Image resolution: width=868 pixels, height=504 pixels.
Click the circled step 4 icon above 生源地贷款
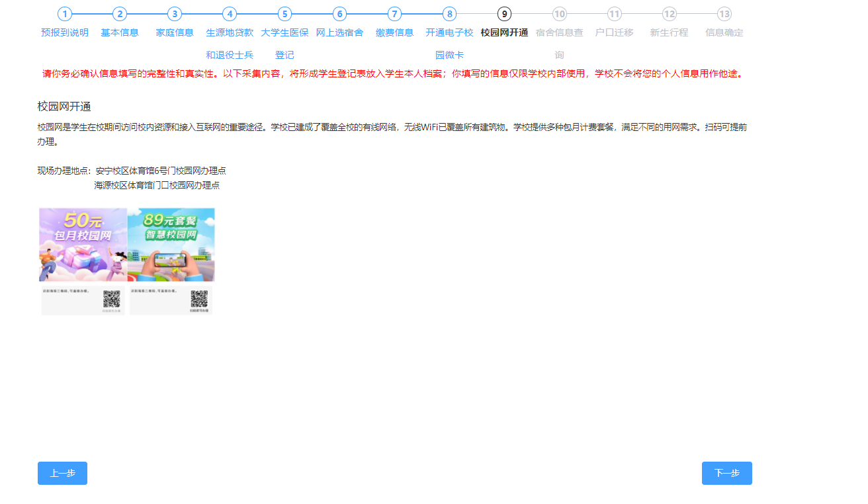pos(229,12)
